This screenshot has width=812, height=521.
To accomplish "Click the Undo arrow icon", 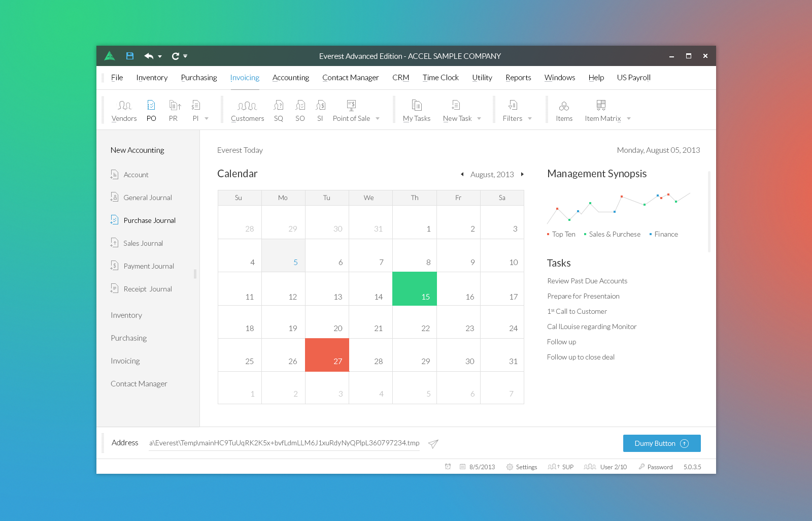I will tap(149, 56).
